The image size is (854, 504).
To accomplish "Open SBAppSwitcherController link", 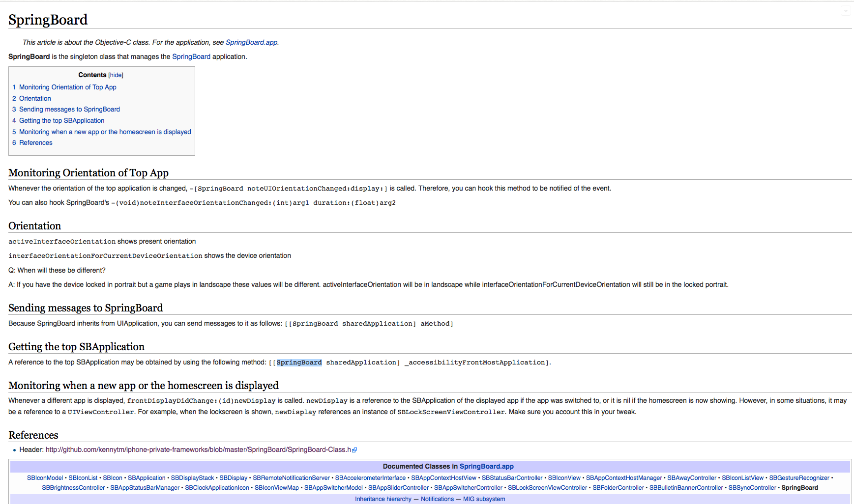I will (468, 488).
